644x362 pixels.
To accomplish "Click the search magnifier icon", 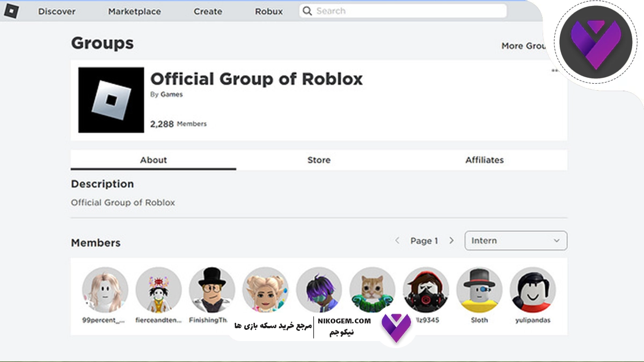I will click(x=307, y=11).
